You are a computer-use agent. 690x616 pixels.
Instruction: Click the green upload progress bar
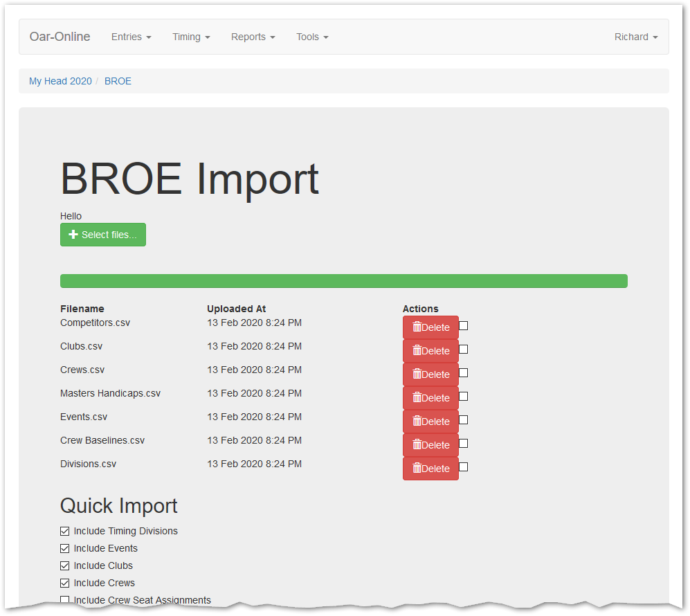point(343,281)
